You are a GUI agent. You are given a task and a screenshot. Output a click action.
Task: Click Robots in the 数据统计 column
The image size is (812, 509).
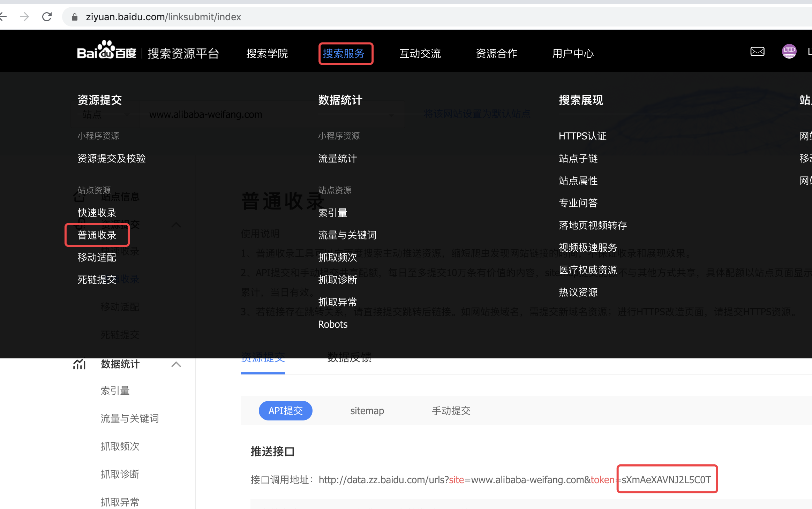(333, 324)
